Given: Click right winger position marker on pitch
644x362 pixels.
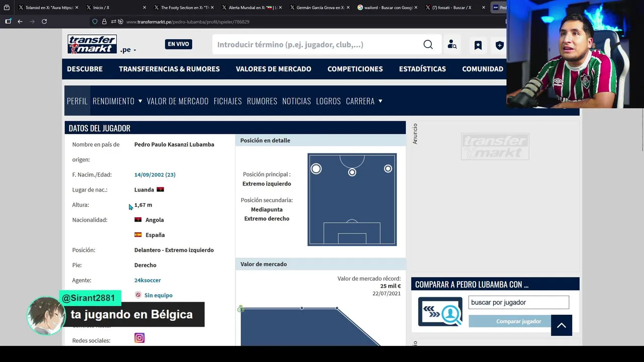Looking at the screenshot, I should pos(388,168).
